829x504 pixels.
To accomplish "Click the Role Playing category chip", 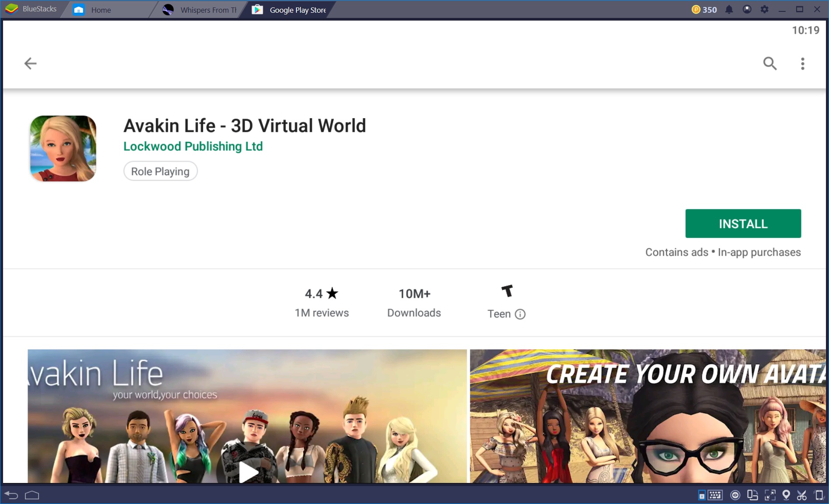I will 160,171.
